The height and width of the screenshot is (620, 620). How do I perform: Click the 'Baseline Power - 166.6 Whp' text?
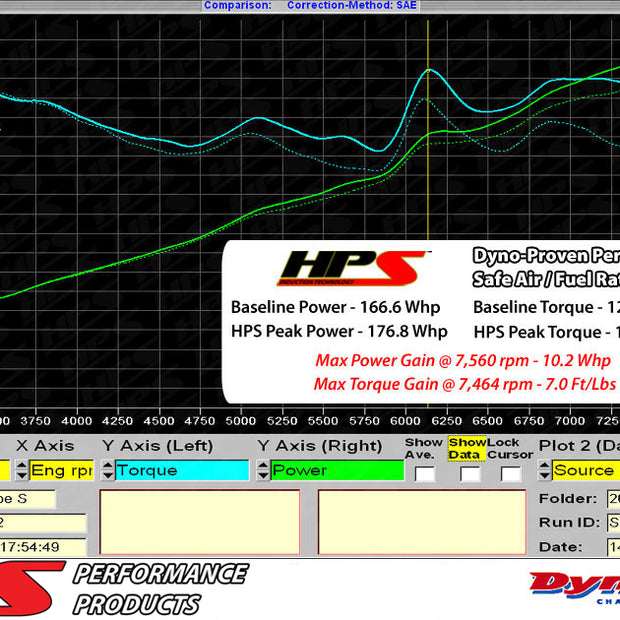pos(335,307)
